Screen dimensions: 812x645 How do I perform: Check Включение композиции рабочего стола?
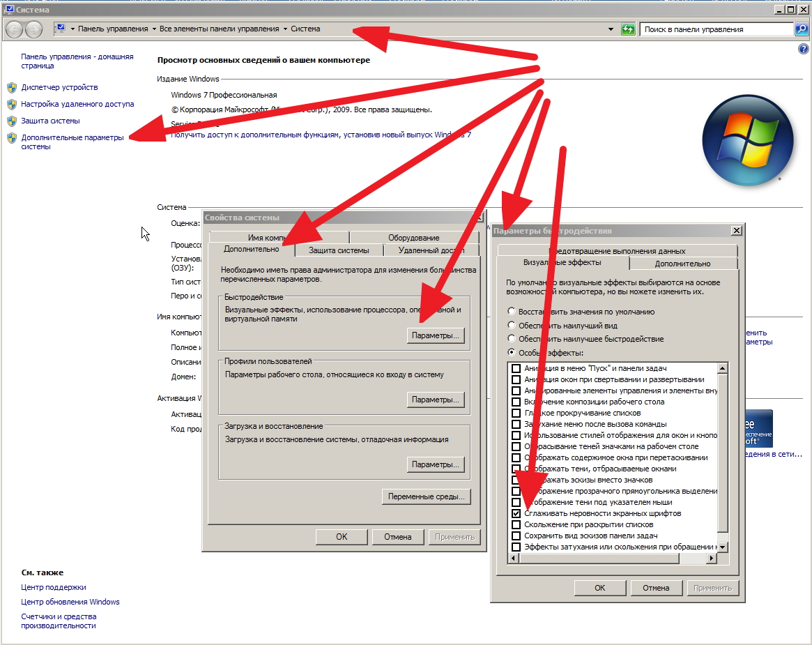coord(516,402)
